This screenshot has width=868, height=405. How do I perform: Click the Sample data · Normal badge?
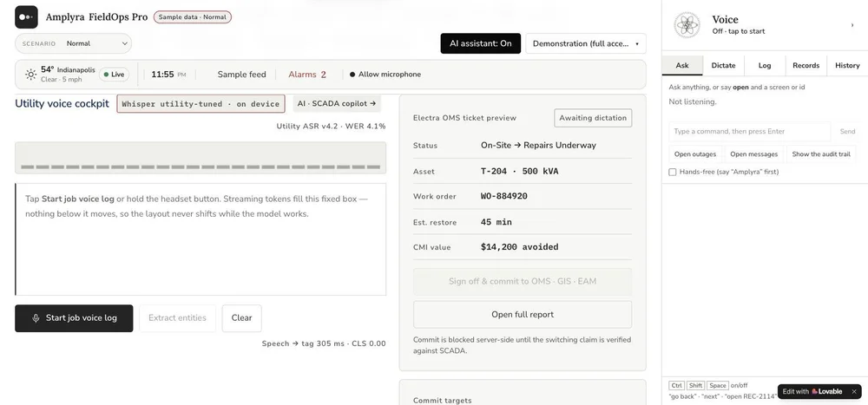coord(192,17)
